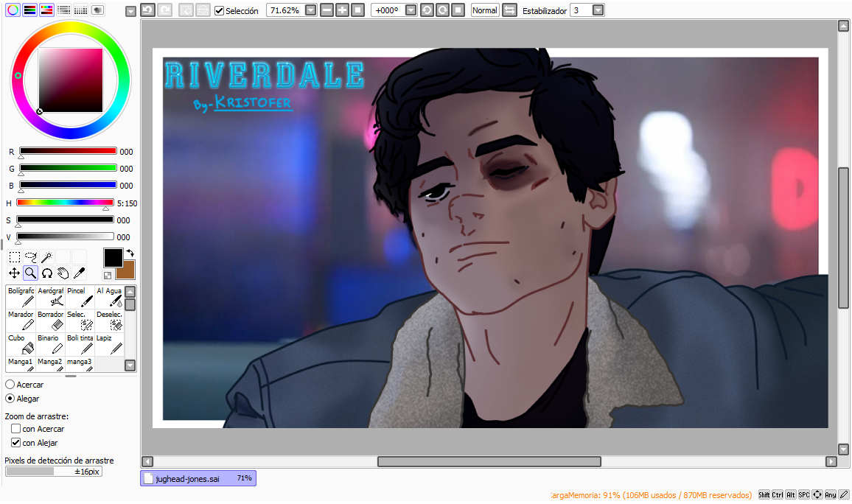The image size is (852, 504).
Task: Choose the Selec. pen tool
Action: (80, 321)
